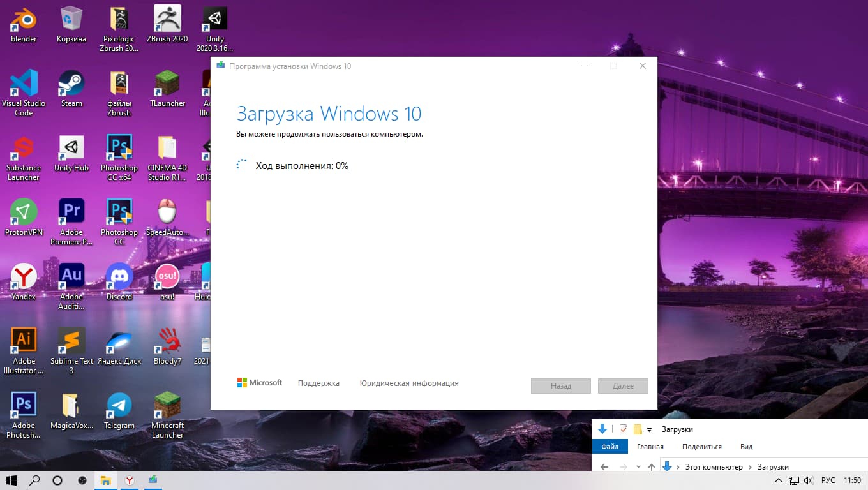
Task: Open network status tray icon
Action: pyautogui.click(x=794, y=480)
